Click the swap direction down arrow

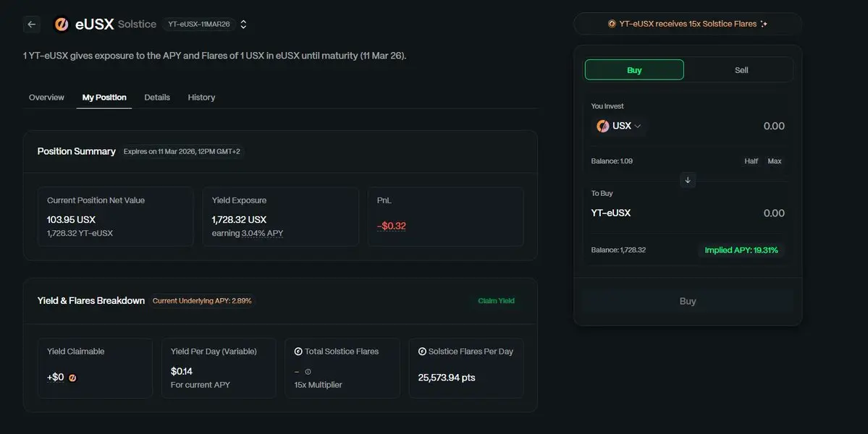click(x=688, y=179)
